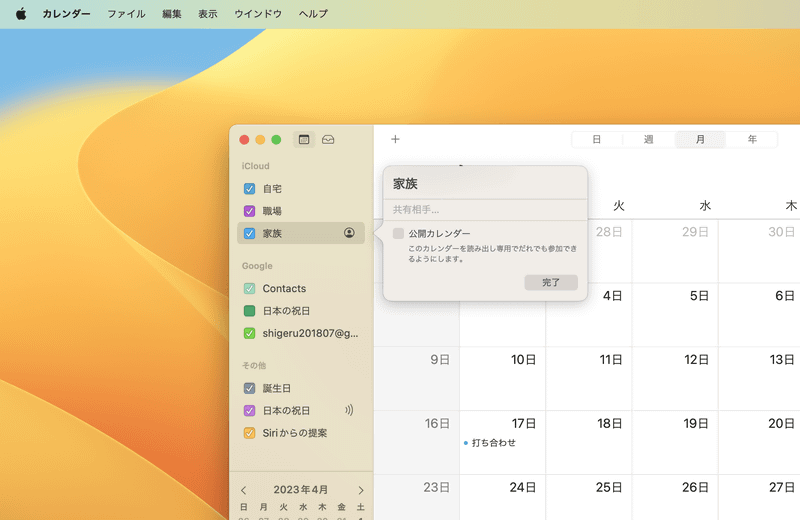Click the share icon beside 家族
Image resolution: width=800 pixels, height=520 pixels.
pos(349,233)
